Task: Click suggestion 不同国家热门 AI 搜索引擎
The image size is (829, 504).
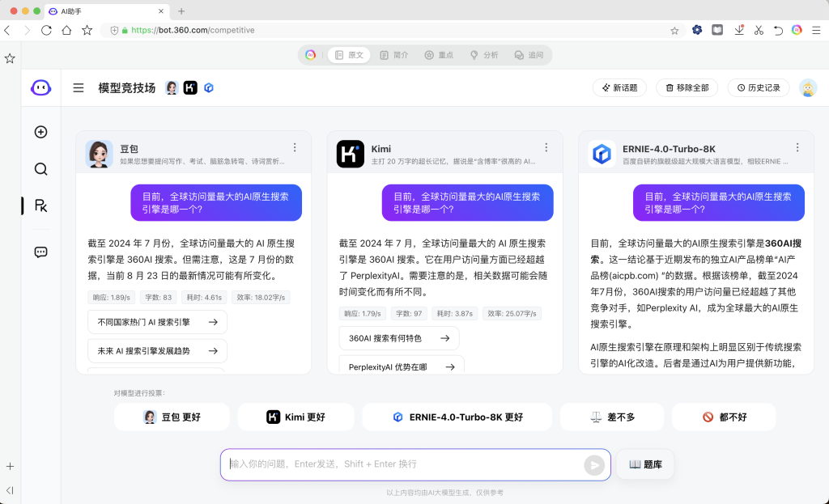Action: pos(158,322)
